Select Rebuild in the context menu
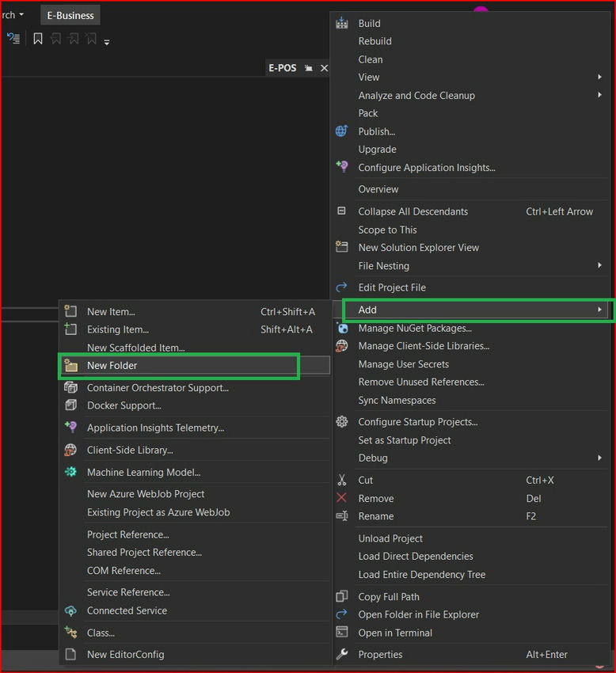This screenshot has width=616, height=673. 375,41
